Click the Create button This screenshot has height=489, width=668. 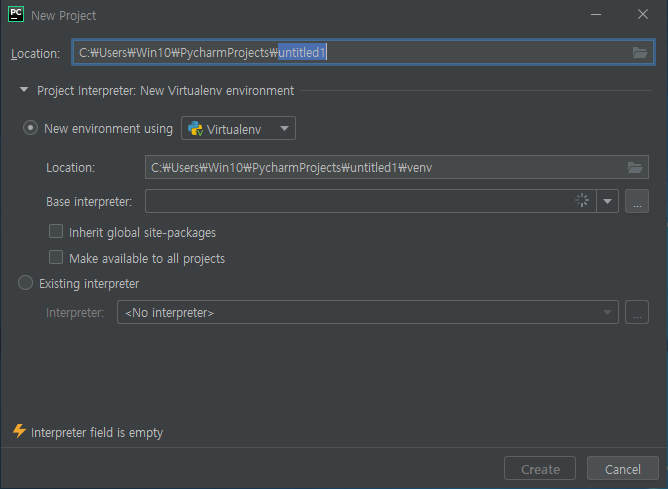pyautogui.click(x=540, y=469)
